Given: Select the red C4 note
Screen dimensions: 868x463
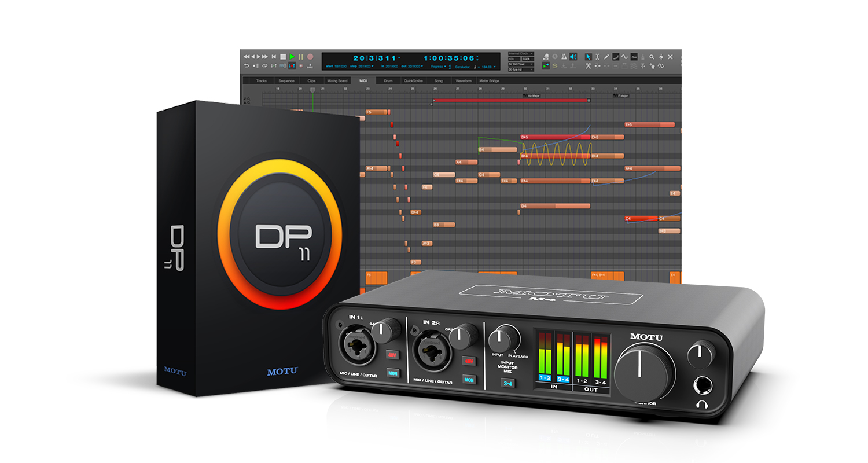Looking at the screenshot, I should point(641,218).
